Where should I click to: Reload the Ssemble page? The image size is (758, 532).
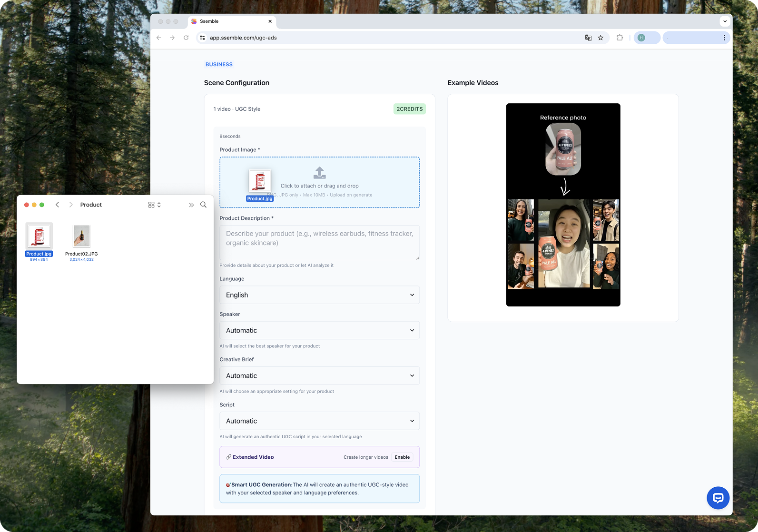[186, 38]
